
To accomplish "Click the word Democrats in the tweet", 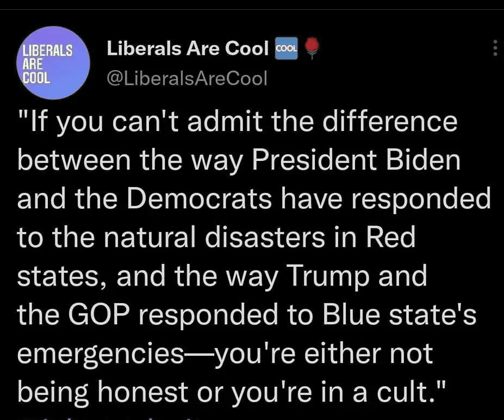I will click(x=200, y=199).
